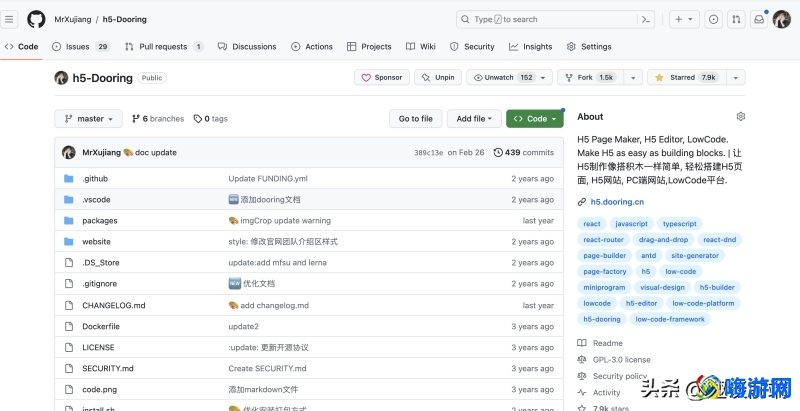
Task: Fork the repository with Fork button
Action: tap(591, 78)
